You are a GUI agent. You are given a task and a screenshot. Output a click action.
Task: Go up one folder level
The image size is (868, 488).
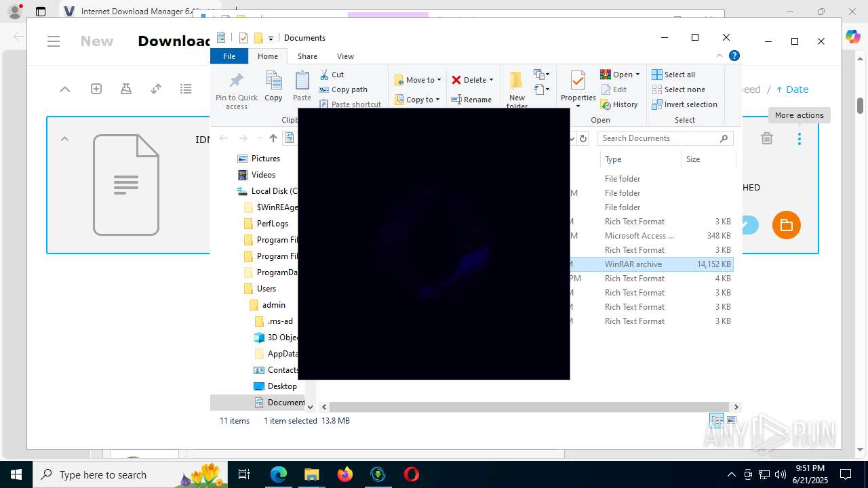273,138
